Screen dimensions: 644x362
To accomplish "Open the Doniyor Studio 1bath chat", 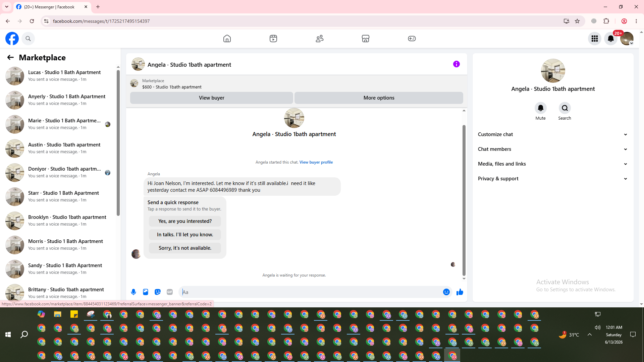I will pyautogui.click(x=59, y=172).
